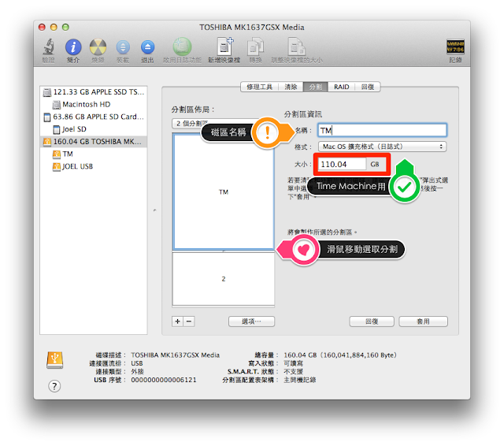
Task: Click the Enable Journaling toolbar icon
Action: [182, 47]
